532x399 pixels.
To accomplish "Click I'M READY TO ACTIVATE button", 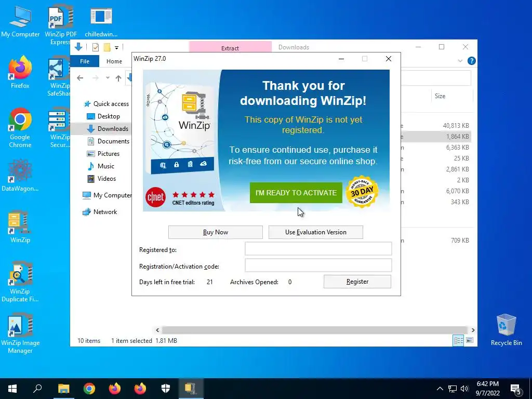I will coord(296,193).
